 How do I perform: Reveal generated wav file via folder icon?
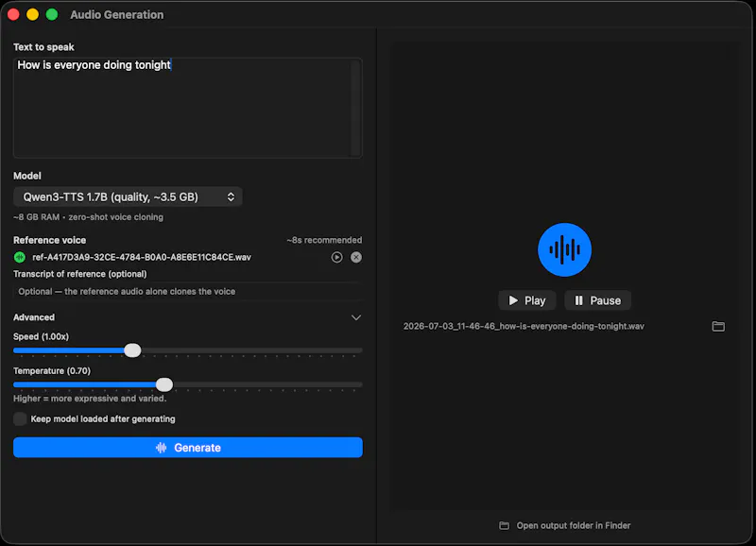(x=718, y=326)
